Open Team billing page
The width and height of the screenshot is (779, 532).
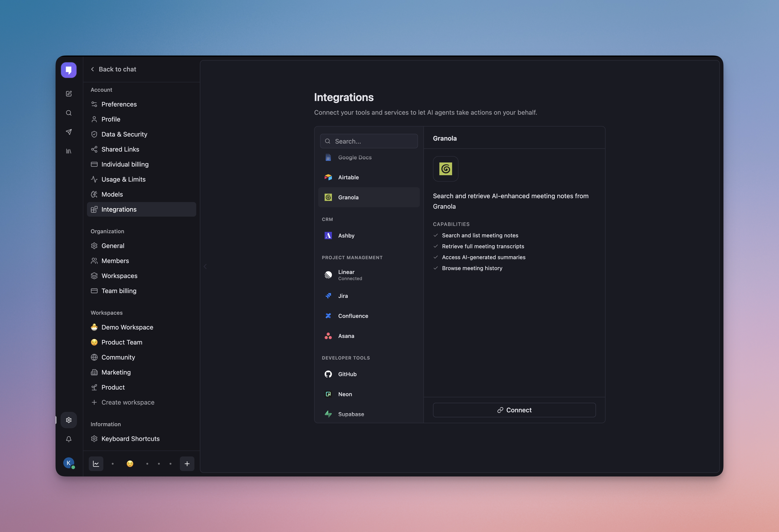click(141, 291)
